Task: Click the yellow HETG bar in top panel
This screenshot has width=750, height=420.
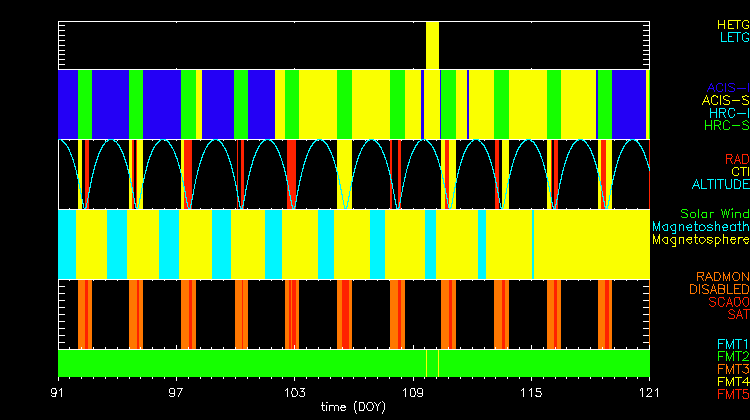Action: tap(432, 45)
